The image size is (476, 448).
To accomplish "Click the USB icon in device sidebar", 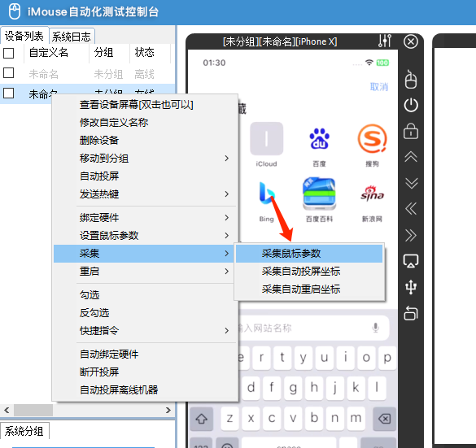I will point(411,287).
